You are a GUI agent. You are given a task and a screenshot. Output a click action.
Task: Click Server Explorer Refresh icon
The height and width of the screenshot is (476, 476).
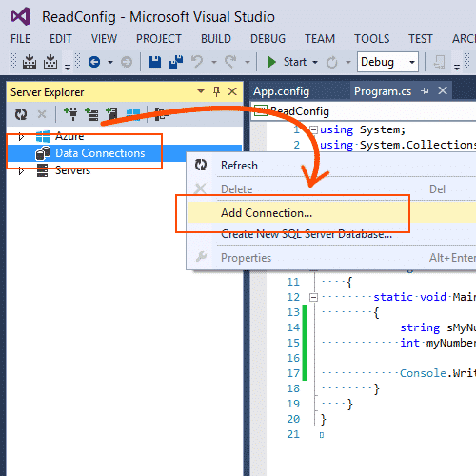21,114
